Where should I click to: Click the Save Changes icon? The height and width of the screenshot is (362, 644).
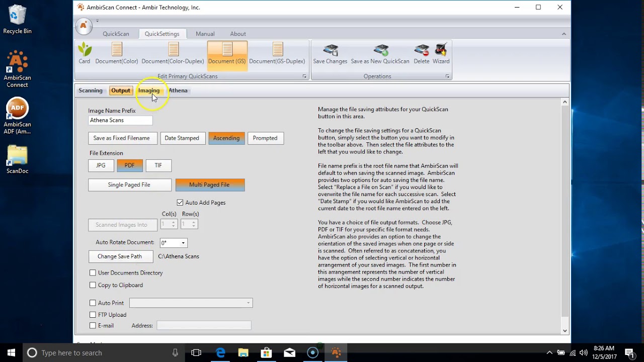click(330, 53)
